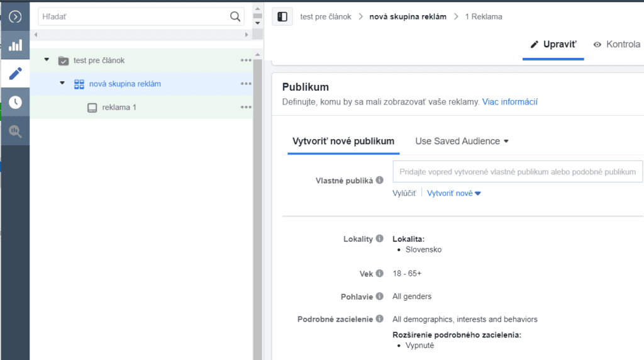Select nová skupina reklám in tree
Screen dimensions: 644x360
point(125,84)
